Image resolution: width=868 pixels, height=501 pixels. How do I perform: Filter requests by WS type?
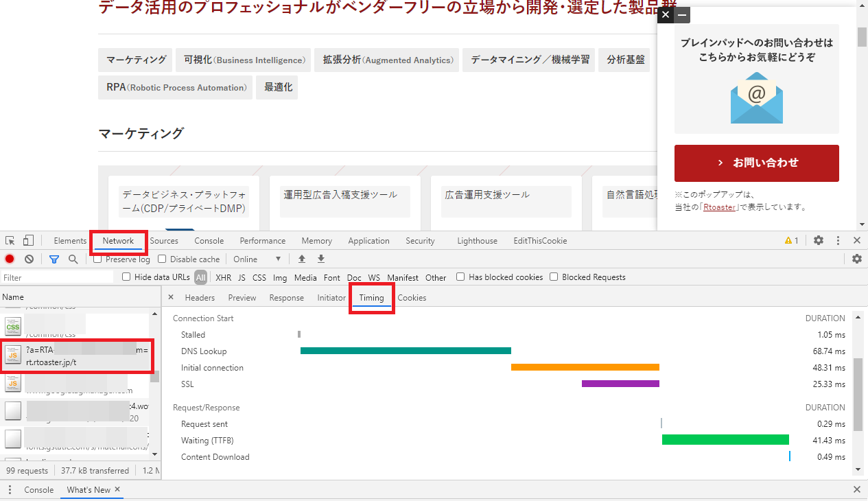374,277
